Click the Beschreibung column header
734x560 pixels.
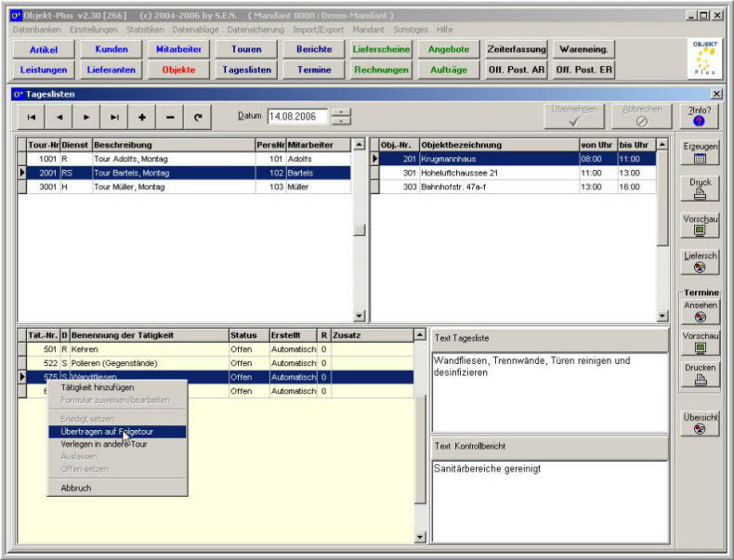click(x=174, y=145)
